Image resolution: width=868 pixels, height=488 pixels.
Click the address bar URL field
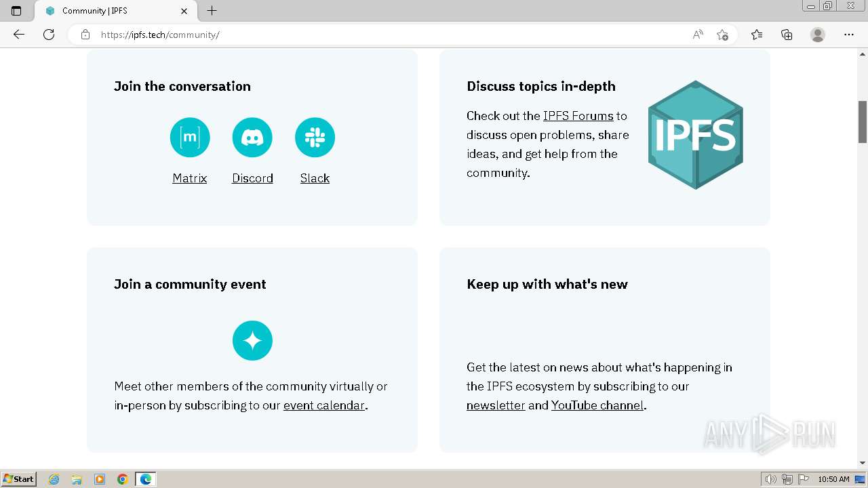point(380,35)
